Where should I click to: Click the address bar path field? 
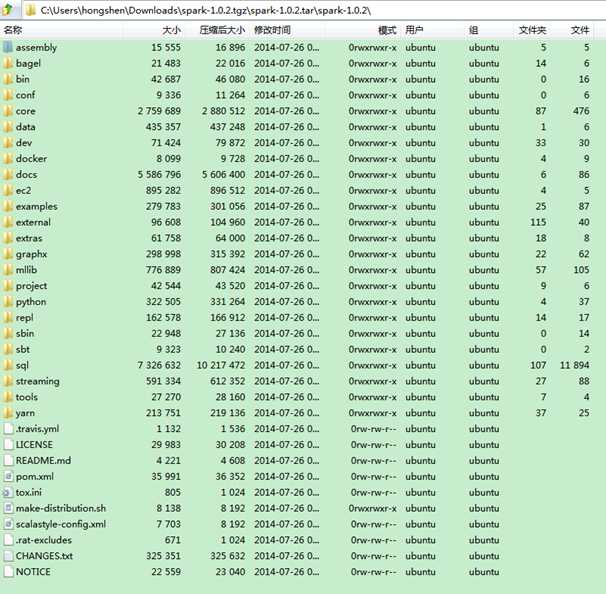tap(313, 10)
